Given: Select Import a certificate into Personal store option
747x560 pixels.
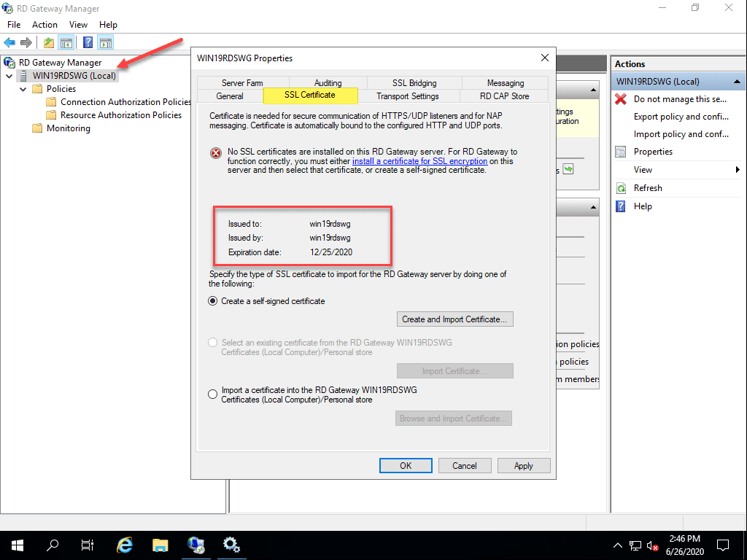Looking at the screenshot, I should point(213,394).
